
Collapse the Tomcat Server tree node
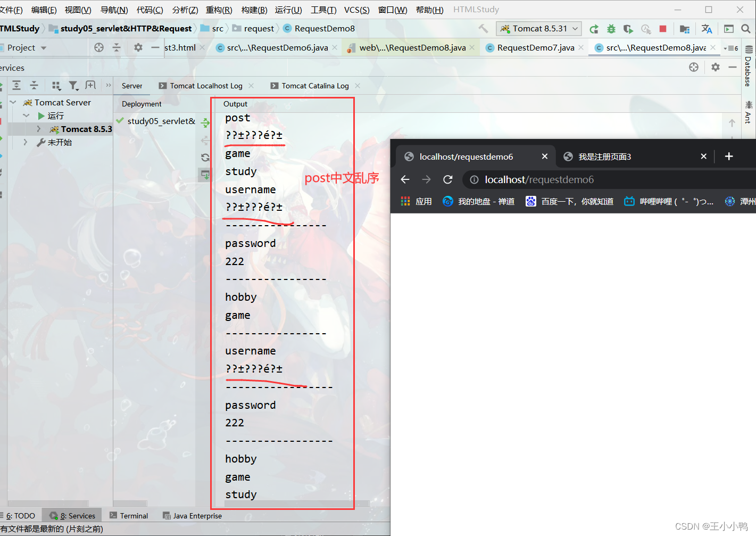pos(13,102)
